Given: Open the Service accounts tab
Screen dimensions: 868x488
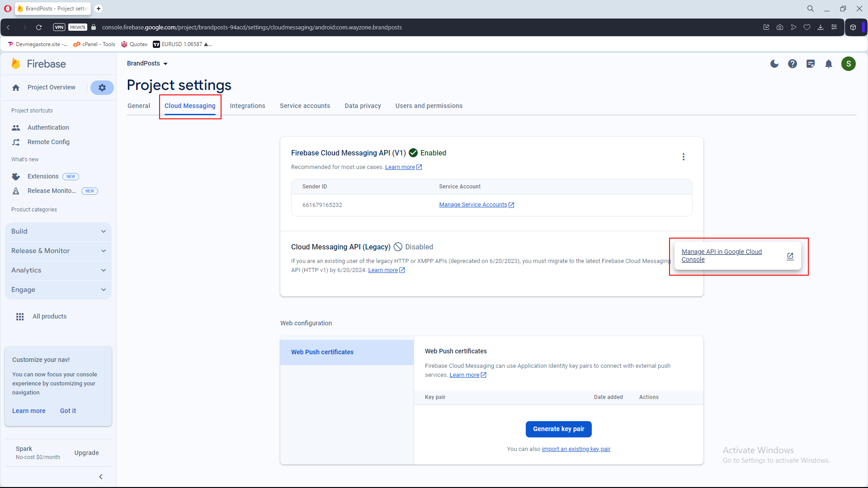Looking at the screenshot, I should [x=305, y=106].
